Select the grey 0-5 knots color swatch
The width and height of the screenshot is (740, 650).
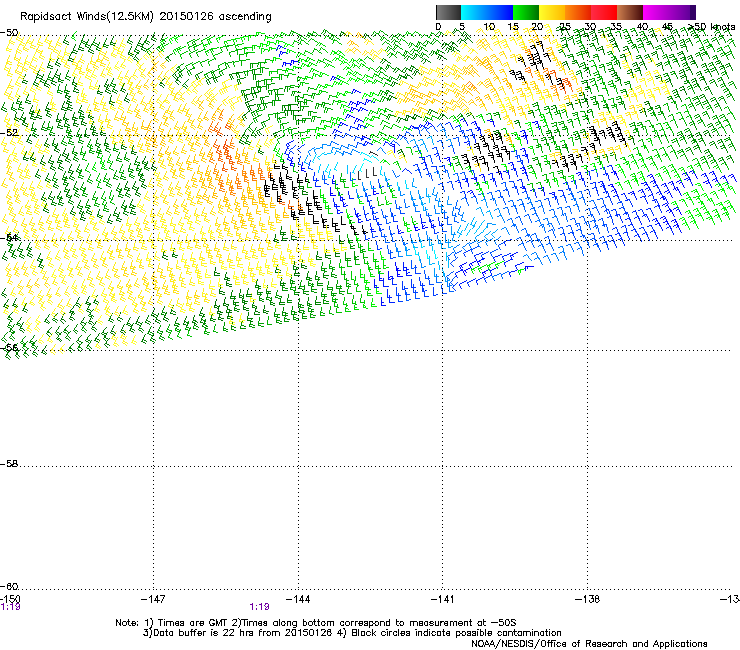[x=448, y=12]
